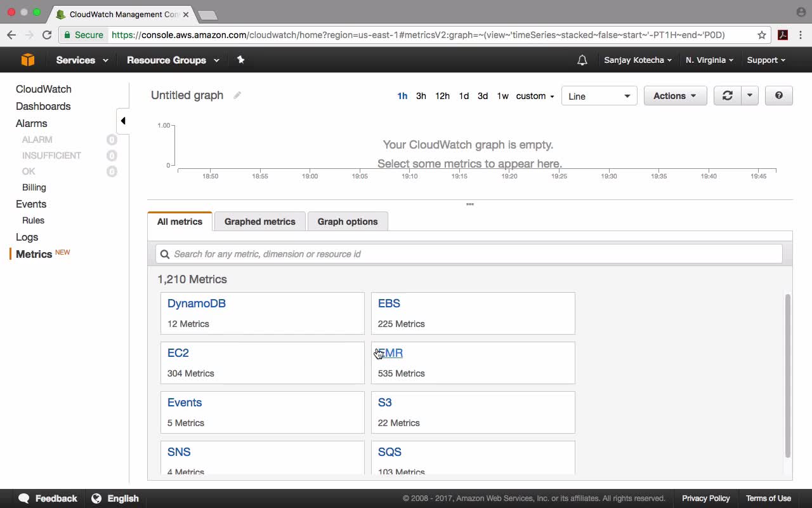Click the metric search input field
Screen dimensions: 812x508
coord(469,254)
